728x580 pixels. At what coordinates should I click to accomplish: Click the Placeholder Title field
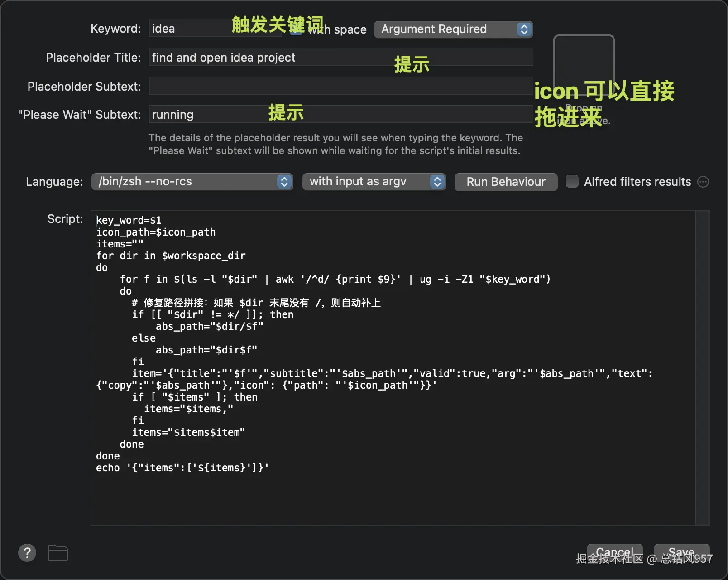[341, 58]
